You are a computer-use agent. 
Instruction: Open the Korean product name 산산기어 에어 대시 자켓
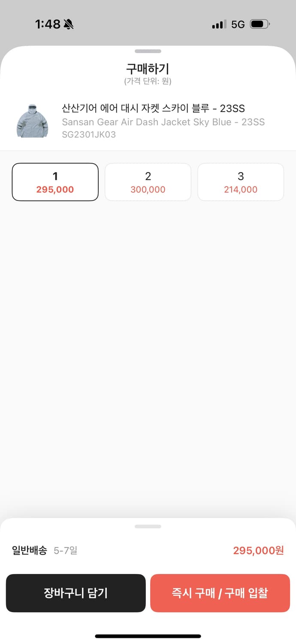click(x=153, y=108)
